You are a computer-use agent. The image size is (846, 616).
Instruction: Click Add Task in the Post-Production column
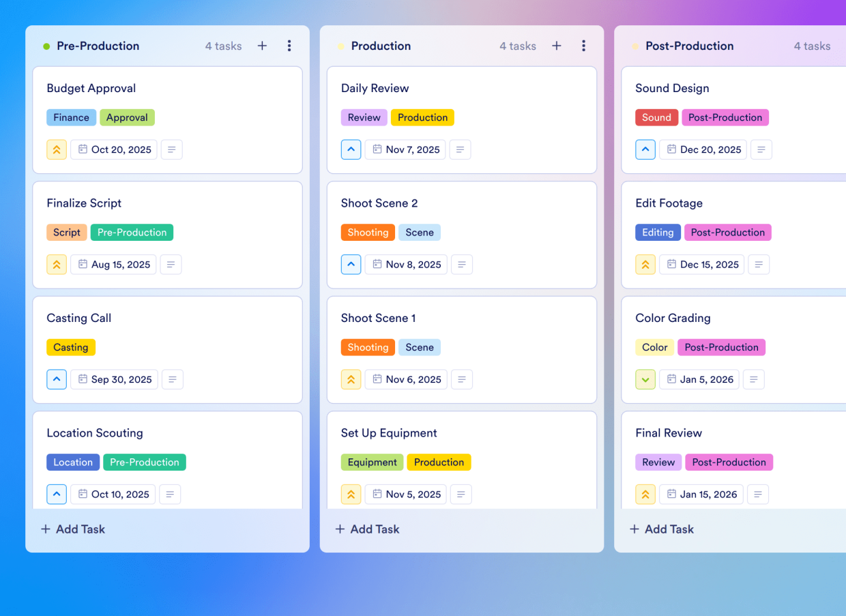coord(661,529)
